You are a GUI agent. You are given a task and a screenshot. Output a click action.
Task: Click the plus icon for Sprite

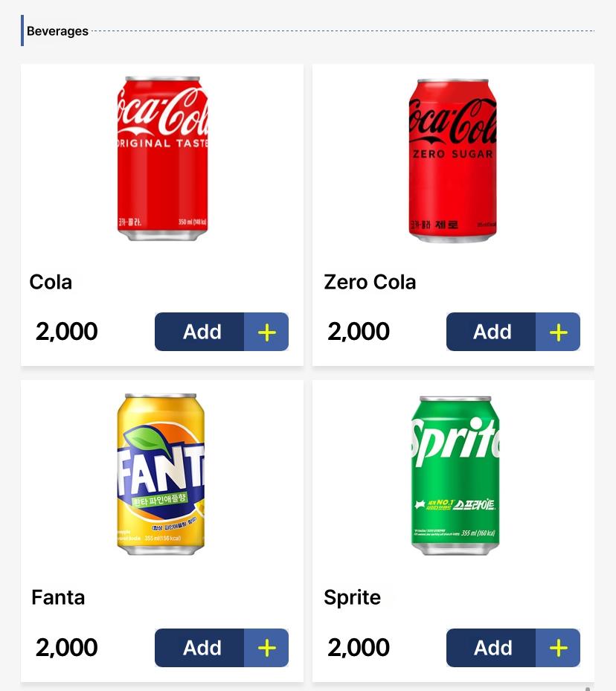[x=558, y=648]
